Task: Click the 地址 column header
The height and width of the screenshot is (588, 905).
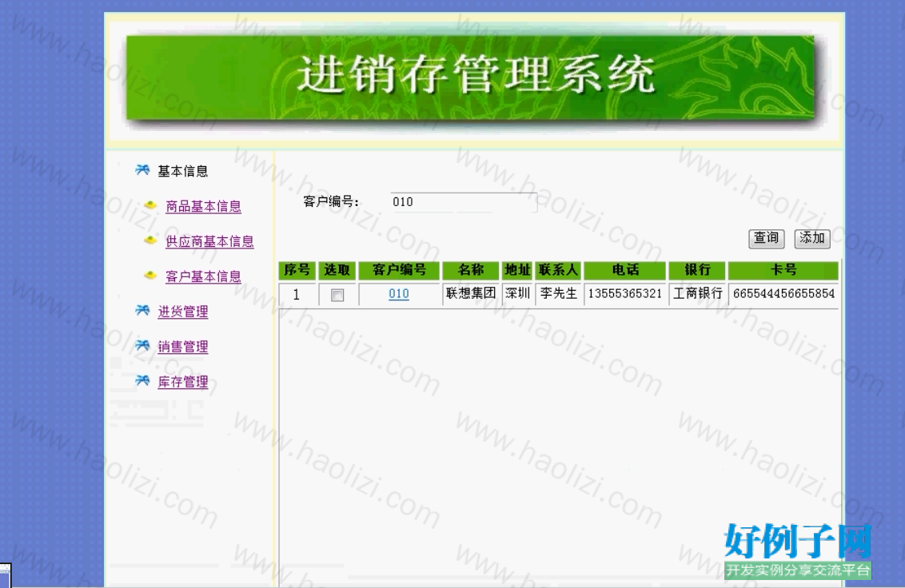Action: pos(517,270)
